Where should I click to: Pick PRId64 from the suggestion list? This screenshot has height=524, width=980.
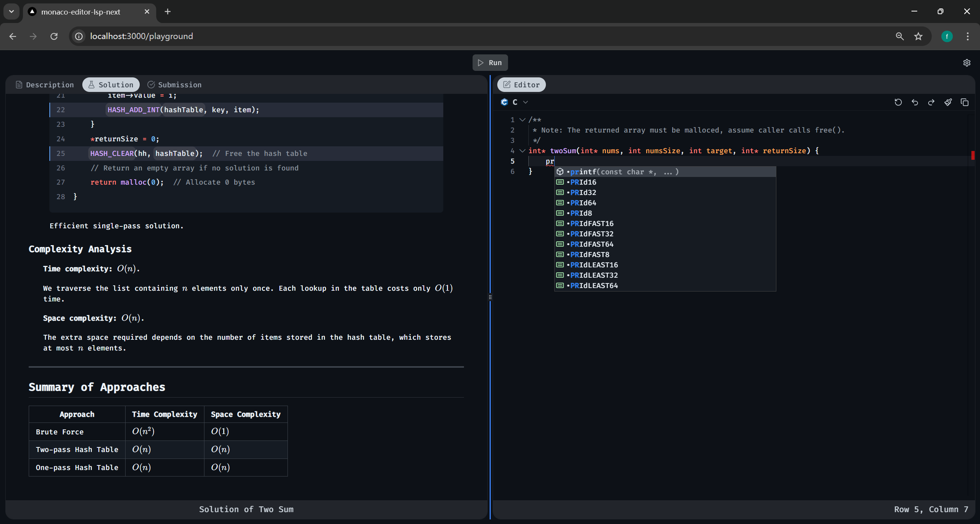coord(583,203)
